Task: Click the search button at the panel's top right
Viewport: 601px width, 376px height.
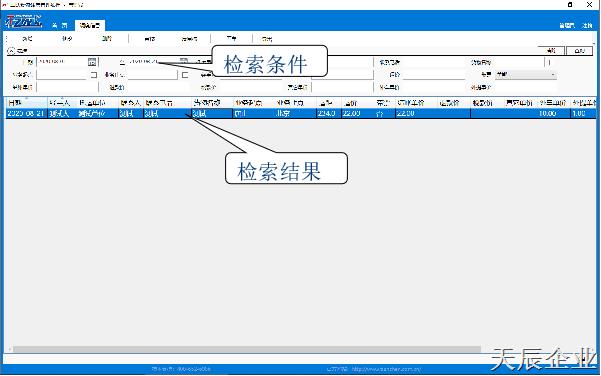Action: pos(551,51)
